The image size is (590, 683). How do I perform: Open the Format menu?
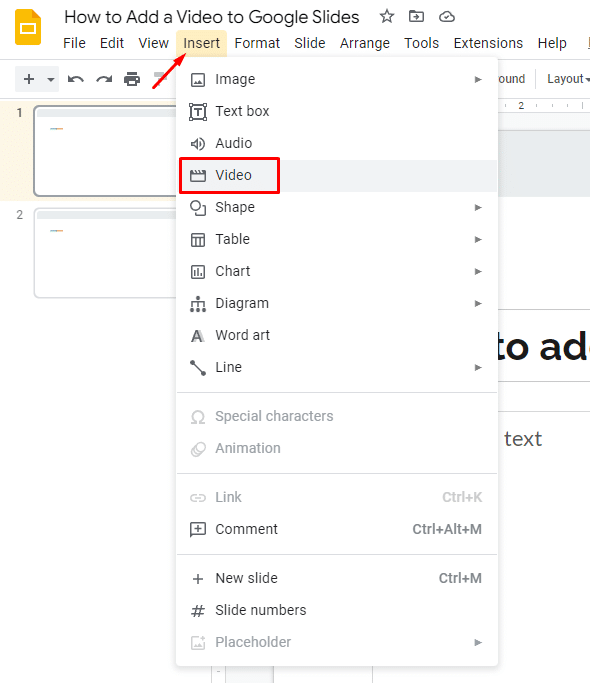coord(257,43)
